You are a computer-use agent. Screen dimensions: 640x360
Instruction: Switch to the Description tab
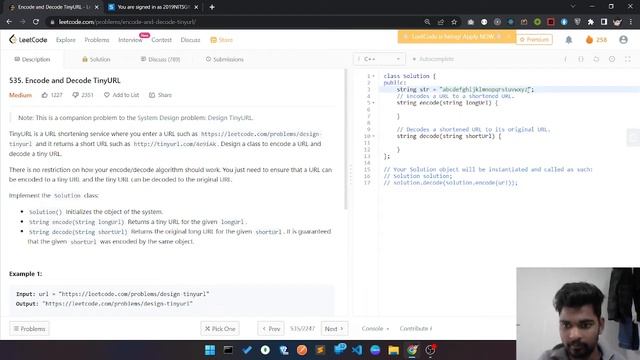click(x=32, y=59)
